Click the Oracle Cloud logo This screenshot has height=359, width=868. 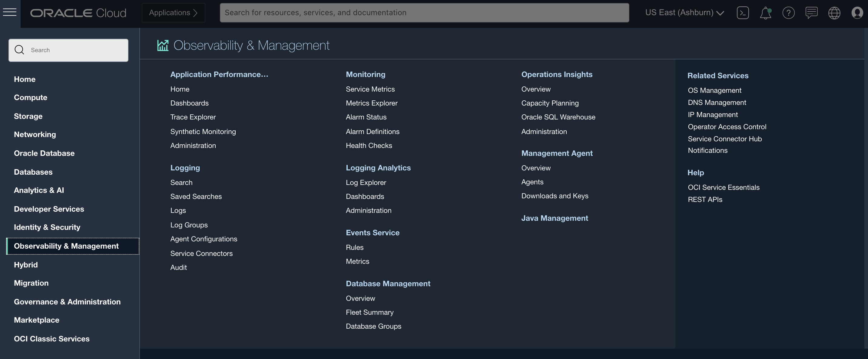78,12
